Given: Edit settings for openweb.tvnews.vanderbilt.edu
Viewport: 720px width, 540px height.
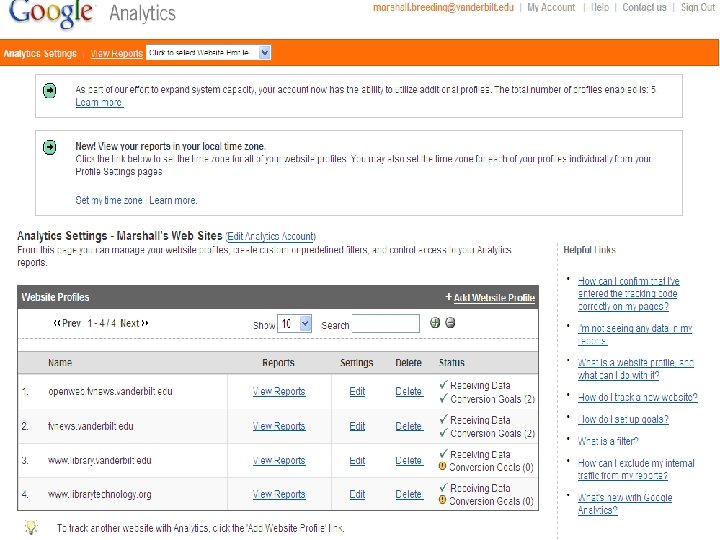Looking at the screenshot, I should tap(357, 391).
